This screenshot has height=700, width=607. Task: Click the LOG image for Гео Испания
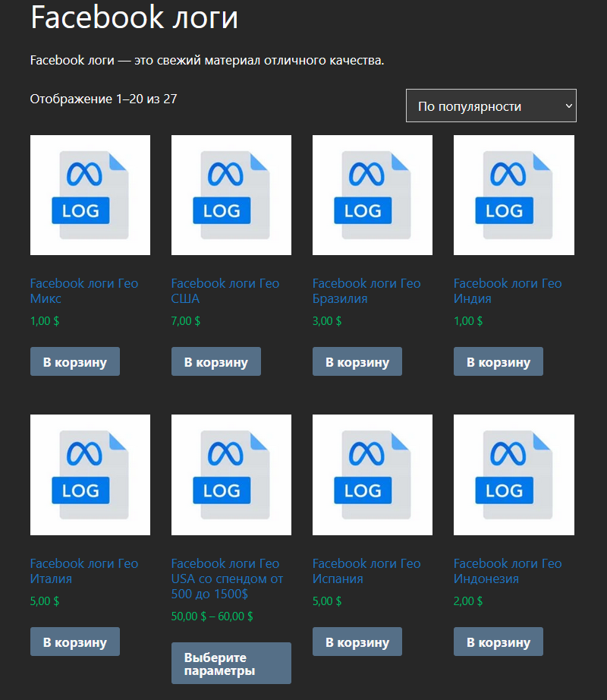point(373,475)
